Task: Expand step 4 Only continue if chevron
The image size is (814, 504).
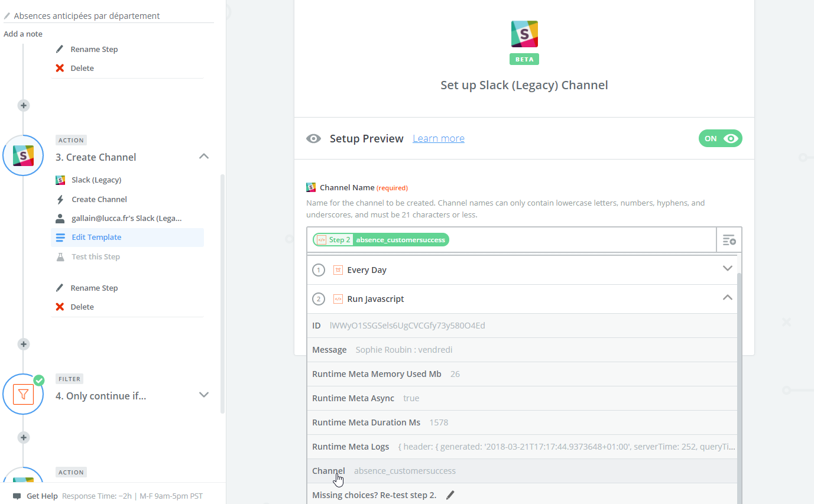Action: (x=203, y=395)
